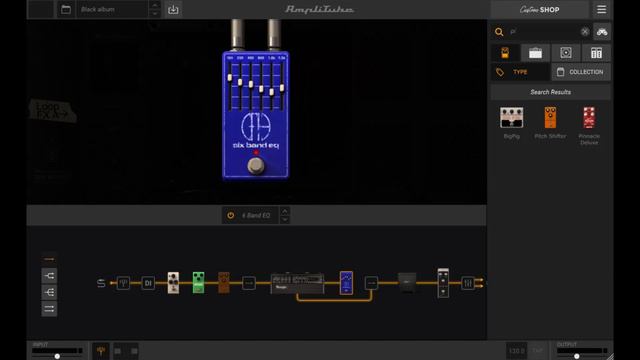
Task: Open the mixer block at chain end
Action: click(468, 283)
